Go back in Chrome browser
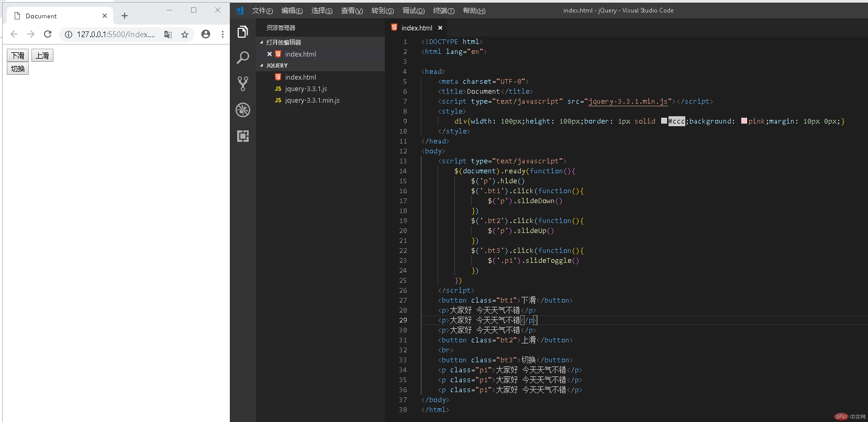The width and height of the screenshot is (868, 422). [14, 34]
